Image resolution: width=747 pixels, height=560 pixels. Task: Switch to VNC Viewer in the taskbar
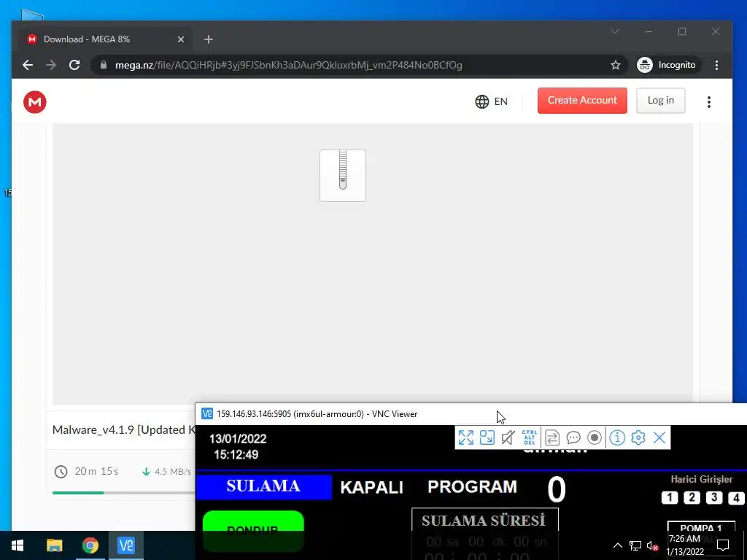point(125,545)
